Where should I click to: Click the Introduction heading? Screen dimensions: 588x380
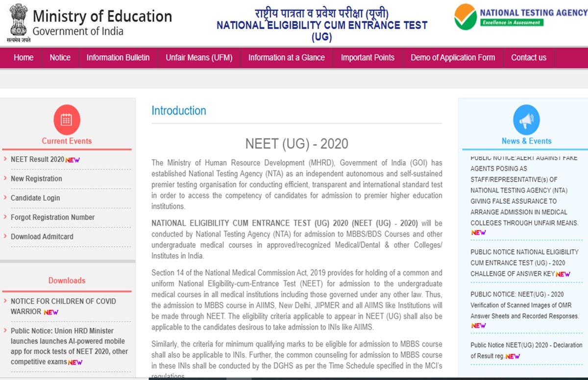point(179,111)
